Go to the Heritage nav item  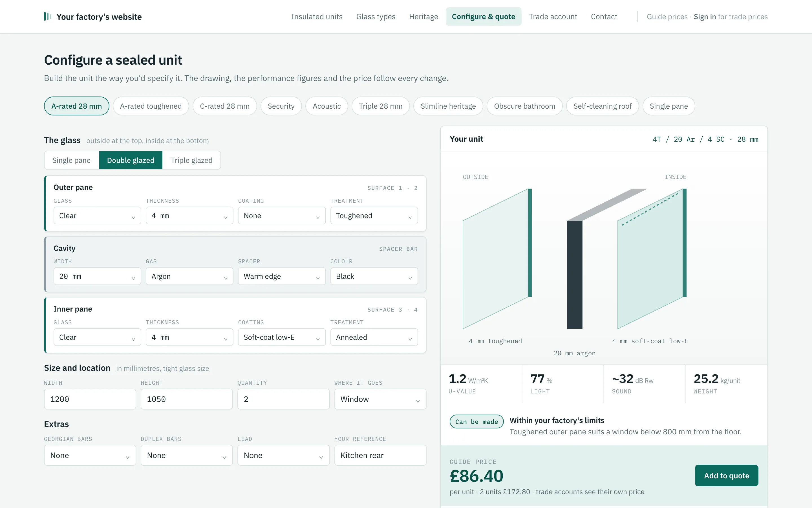(423, 16)
